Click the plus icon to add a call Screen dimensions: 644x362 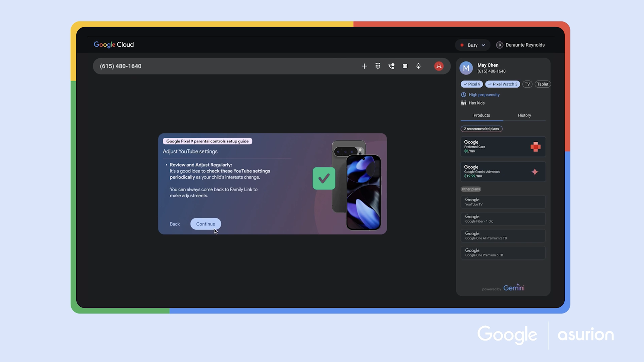[364, 66]
